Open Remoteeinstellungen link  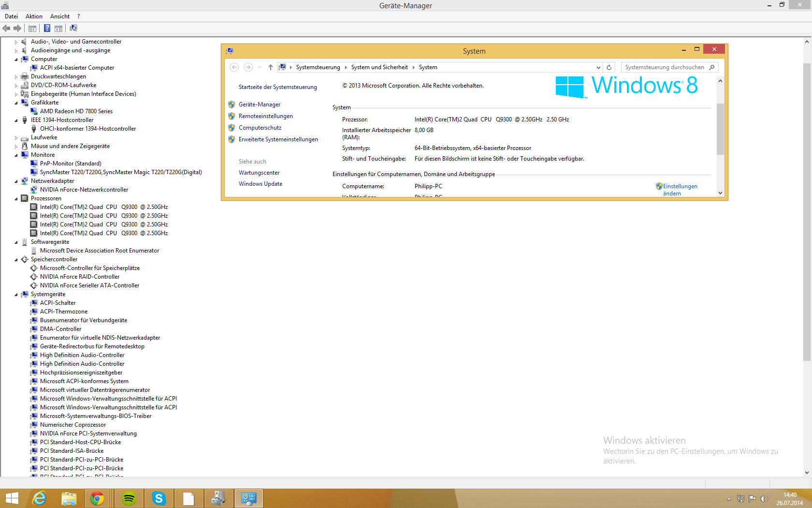pyautogui.click(x=266, y=116)
